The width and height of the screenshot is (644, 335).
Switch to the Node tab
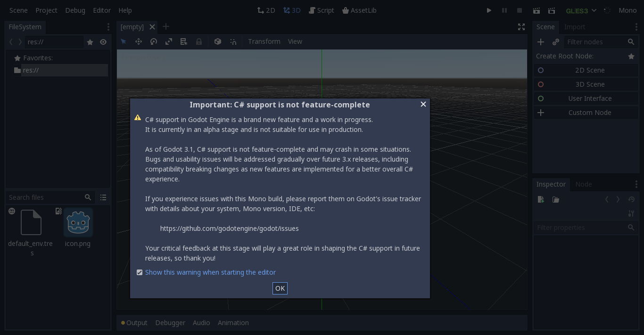584,184
